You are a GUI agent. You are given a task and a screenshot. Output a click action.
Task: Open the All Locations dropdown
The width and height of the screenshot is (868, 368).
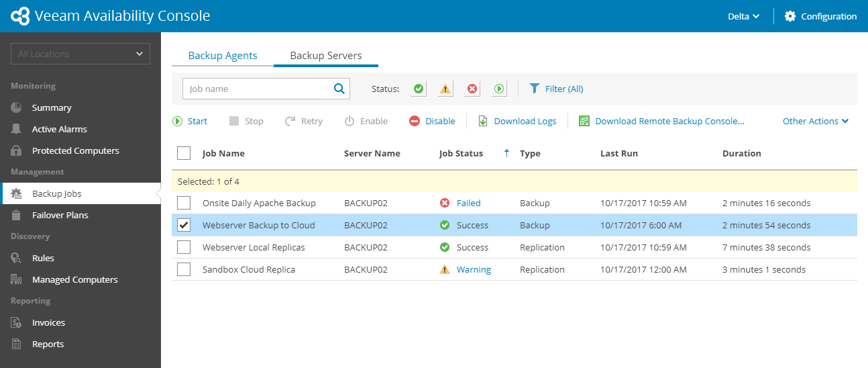80,54
